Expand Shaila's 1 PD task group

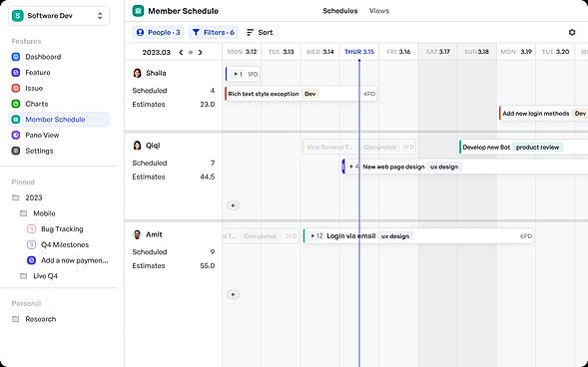236,74
